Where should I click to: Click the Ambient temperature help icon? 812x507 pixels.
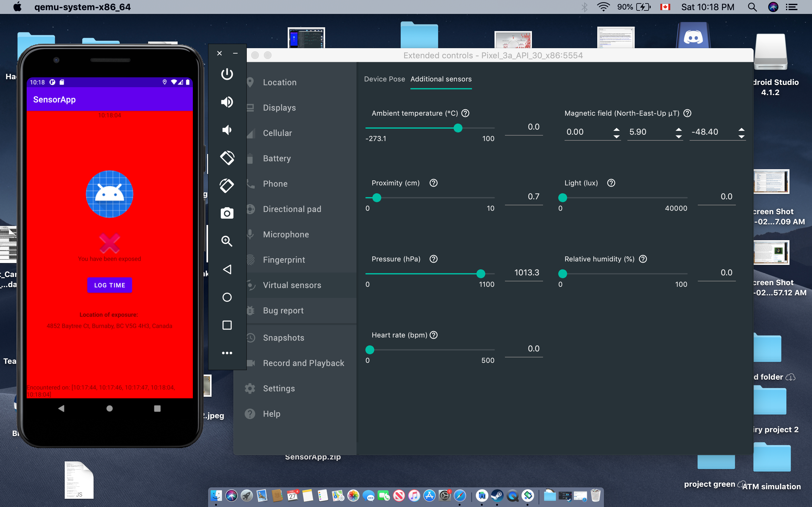click(465, 113)
